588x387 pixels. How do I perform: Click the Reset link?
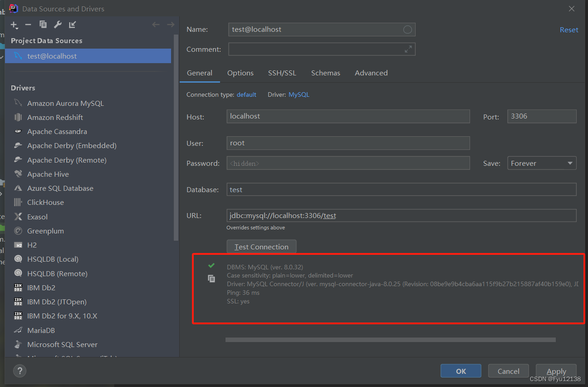(568, 30)
